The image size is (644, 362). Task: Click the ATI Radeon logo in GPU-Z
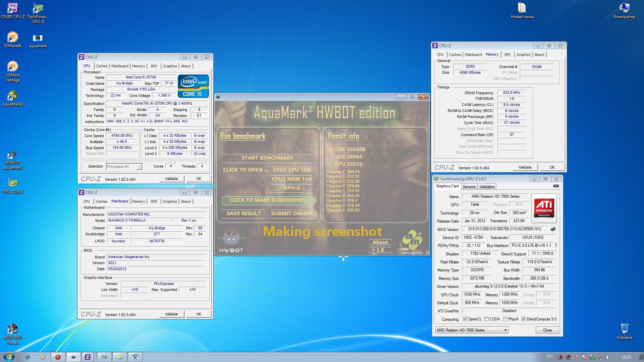(x=544, y=208)
